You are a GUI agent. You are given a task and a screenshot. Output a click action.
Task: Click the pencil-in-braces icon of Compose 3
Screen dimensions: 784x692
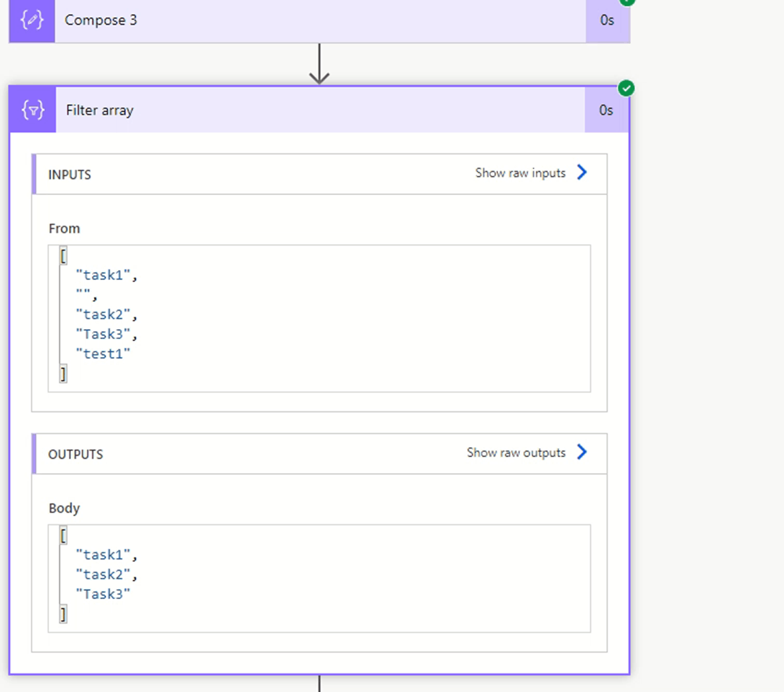click(31, 21)
